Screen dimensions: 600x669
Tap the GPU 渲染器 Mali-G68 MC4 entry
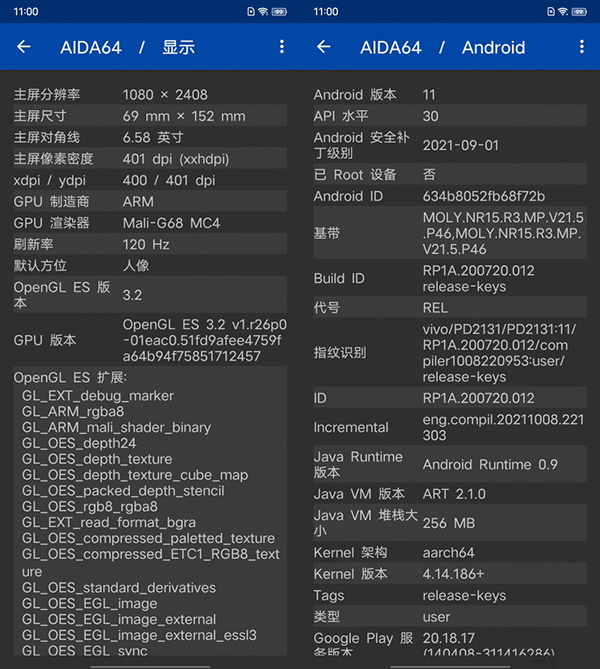tap(150, 223)
